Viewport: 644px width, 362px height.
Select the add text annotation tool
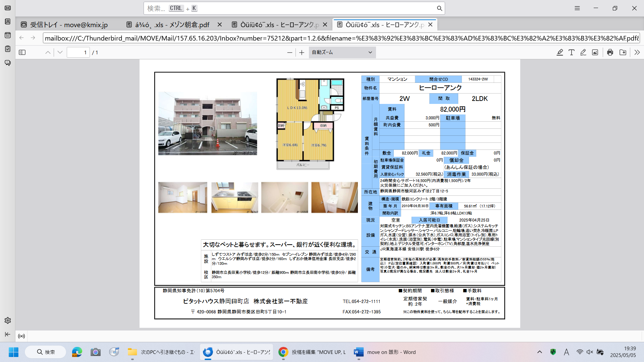pyautogui.click(x=571, y=52)
